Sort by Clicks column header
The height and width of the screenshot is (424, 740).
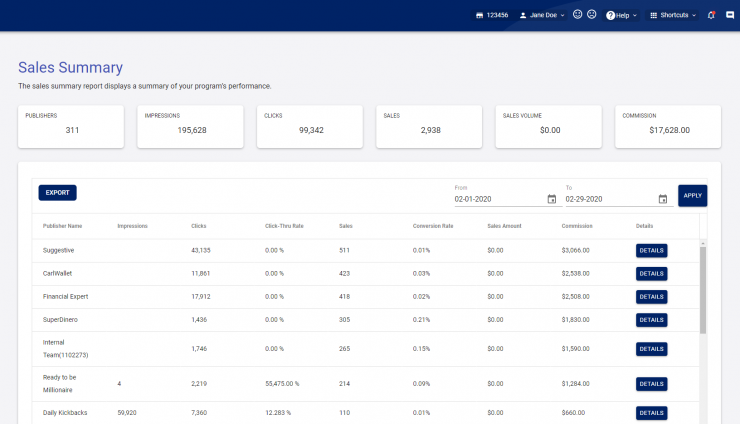click(199, 226)
